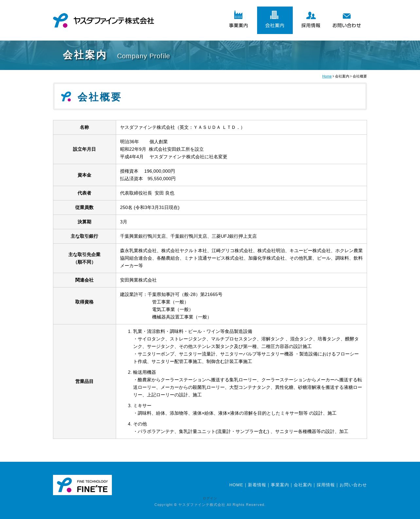Click the 3月 fiscal period value
Image resolution: width=420 pixels, height=519 pixels.
pyautogui.click(x=124, y=222)
